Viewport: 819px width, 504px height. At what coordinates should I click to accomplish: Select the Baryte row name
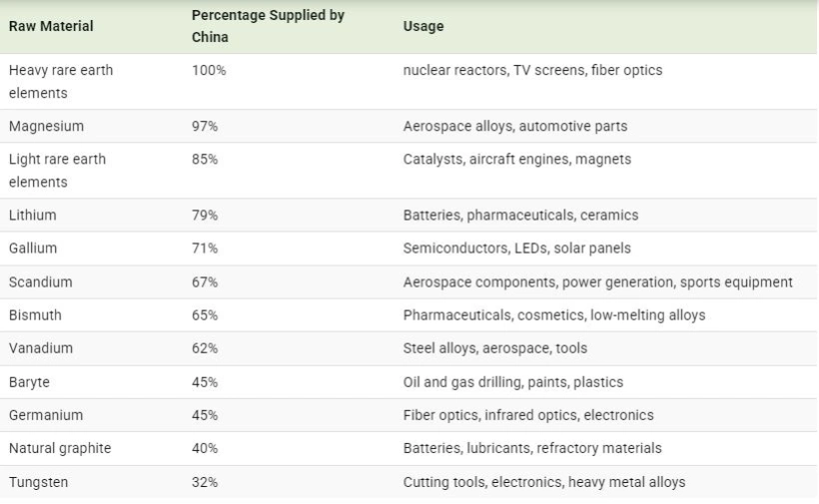(x=29, y=381)
